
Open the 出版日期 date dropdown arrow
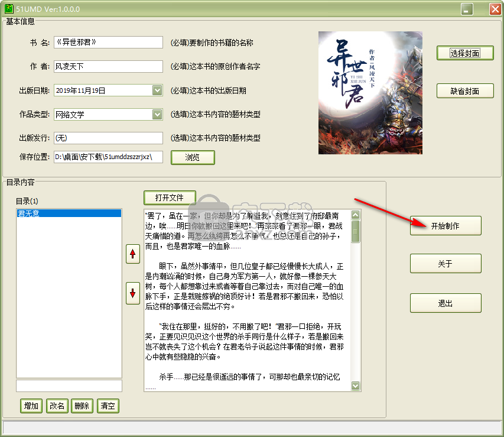(157, 90)
